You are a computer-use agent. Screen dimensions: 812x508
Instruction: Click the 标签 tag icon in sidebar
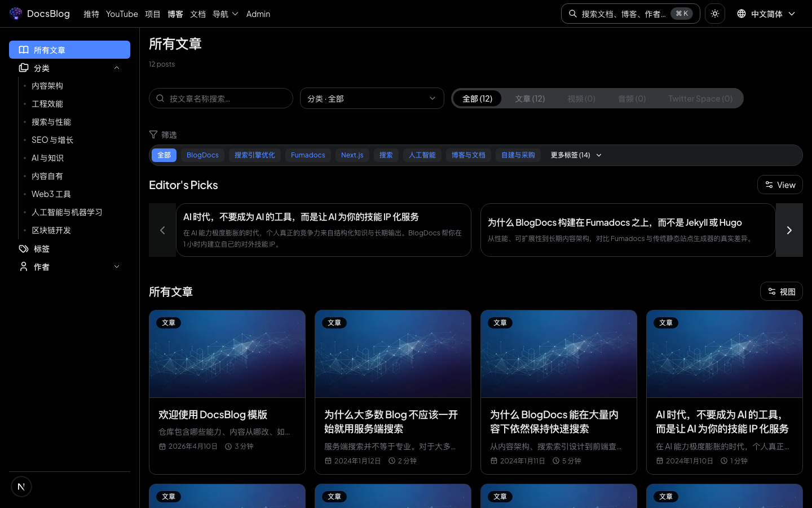click(x=24, y=249)
